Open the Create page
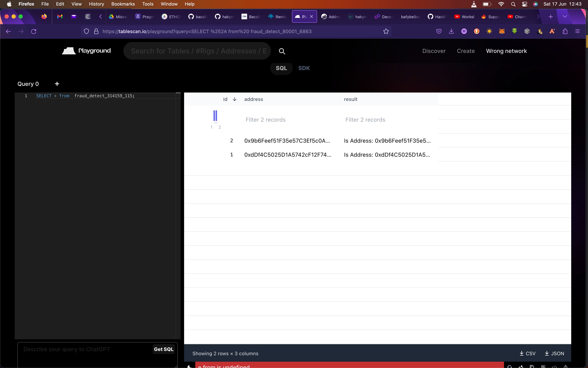 click(x=465, y=51)
